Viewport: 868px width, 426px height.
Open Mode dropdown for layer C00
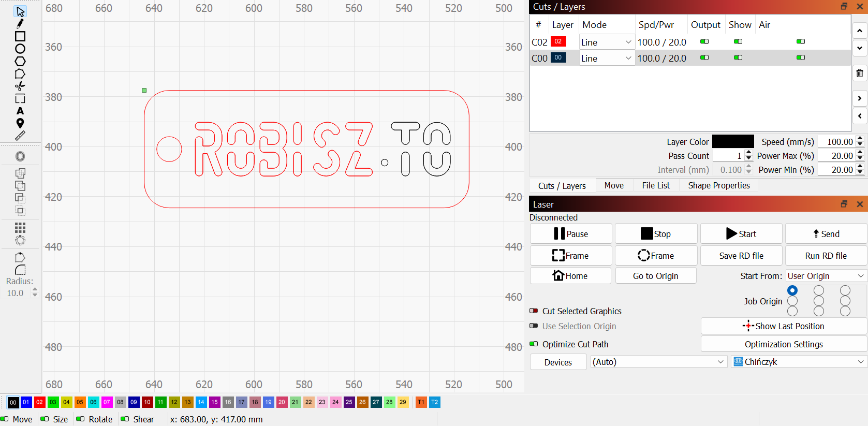[x=606, y=58]
